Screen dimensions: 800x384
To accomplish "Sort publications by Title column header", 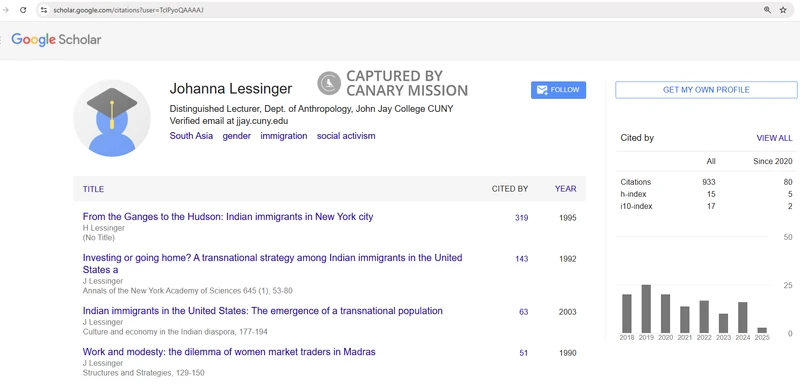I will (x=93, y=189).
